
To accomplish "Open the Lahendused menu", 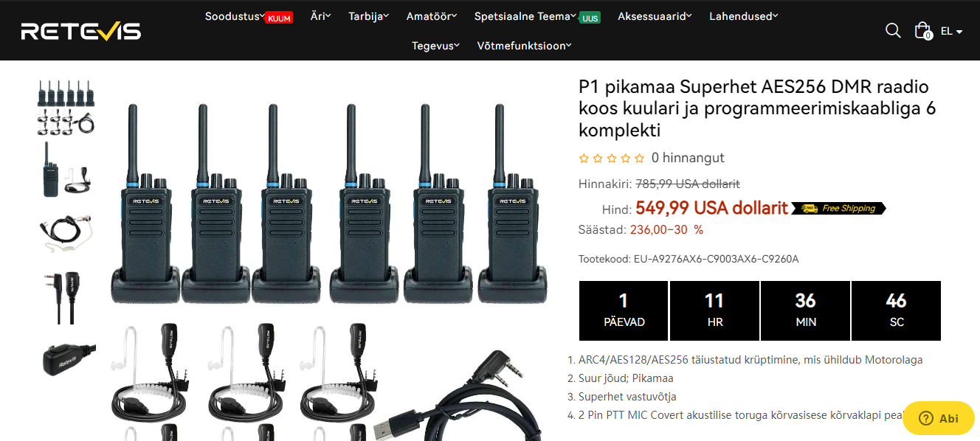I will 743,15.
